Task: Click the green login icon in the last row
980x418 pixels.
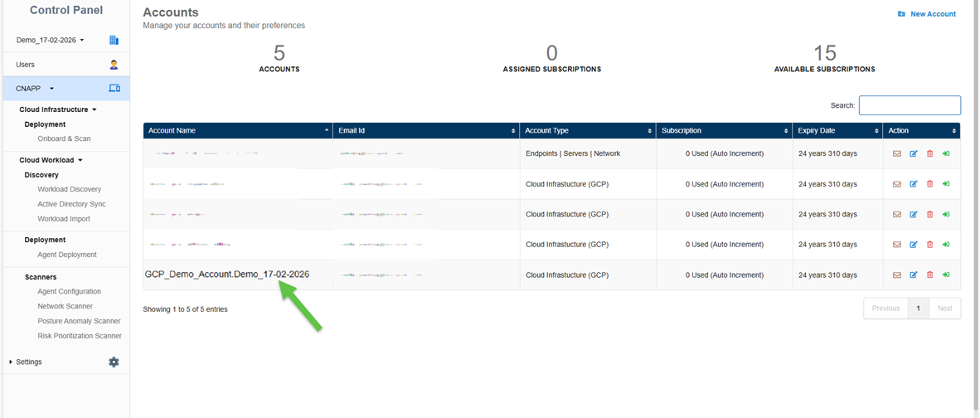Action: click(x=946, y=275)
